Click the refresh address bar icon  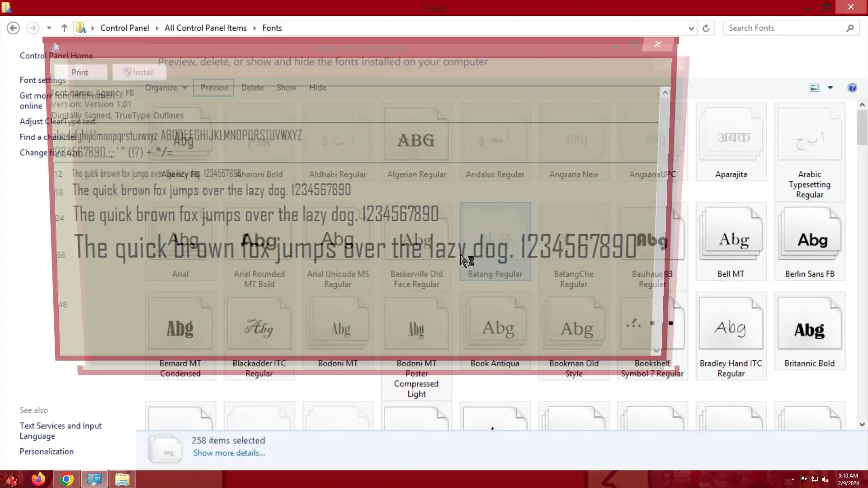[x=706, y=28]
